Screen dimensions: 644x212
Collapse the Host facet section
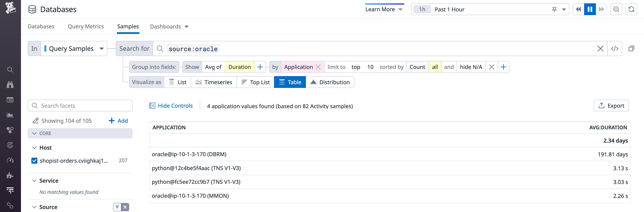(34, 147)
